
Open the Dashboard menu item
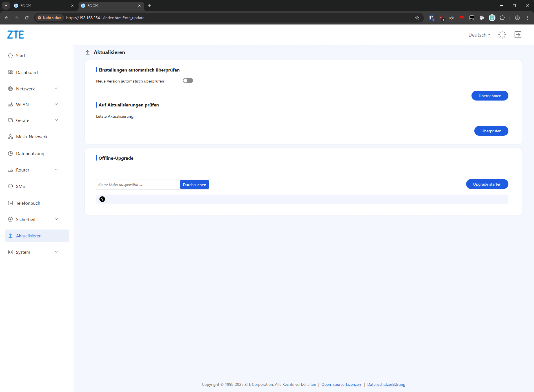(27, 72)
